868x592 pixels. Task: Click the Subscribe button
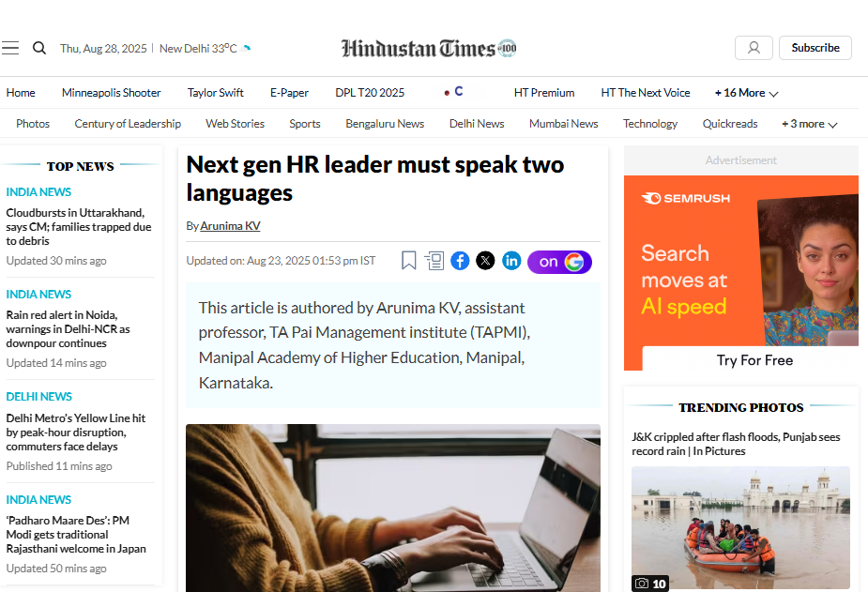815,48
